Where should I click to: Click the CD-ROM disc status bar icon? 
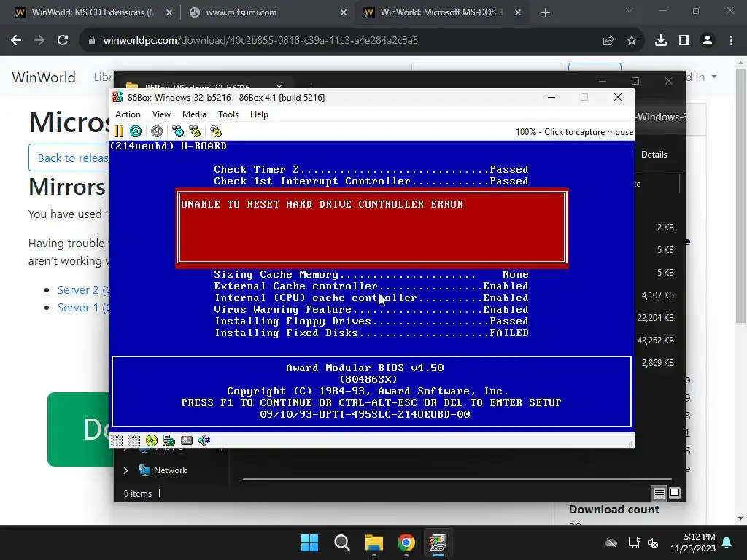pyautogui.click(x=152, y=440)
